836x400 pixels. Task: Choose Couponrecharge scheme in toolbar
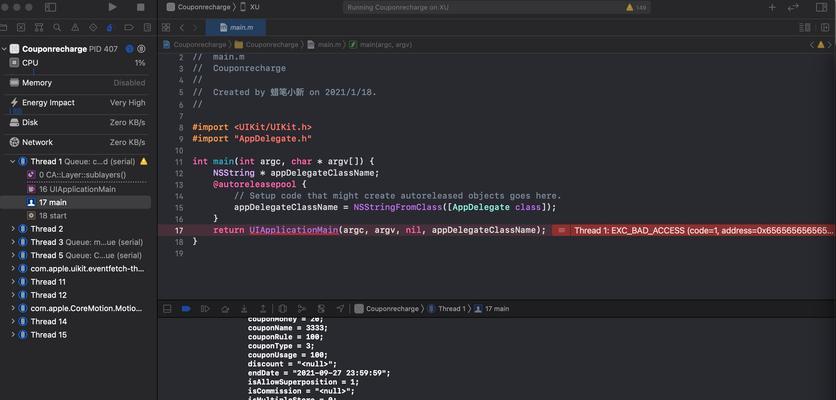coord(198,7)
